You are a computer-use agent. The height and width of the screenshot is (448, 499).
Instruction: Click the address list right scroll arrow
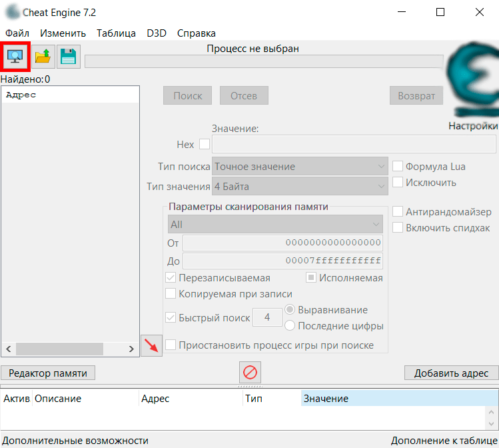click(x=131, y=349)
